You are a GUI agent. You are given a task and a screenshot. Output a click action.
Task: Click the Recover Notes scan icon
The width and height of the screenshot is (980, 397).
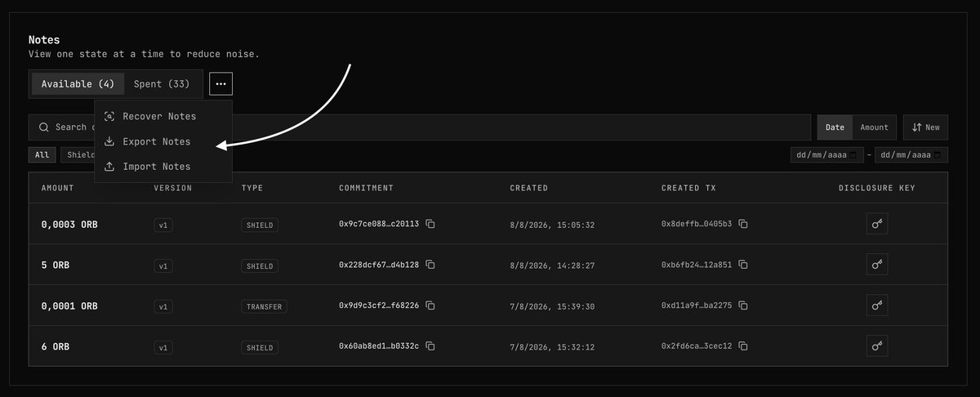109,117
